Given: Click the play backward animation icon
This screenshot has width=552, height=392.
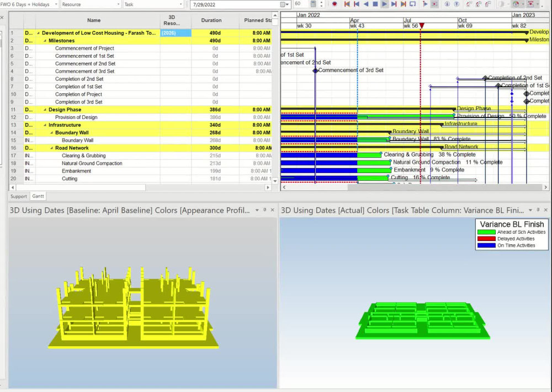Looking at the screenshot, I should (x=367, y=4).
